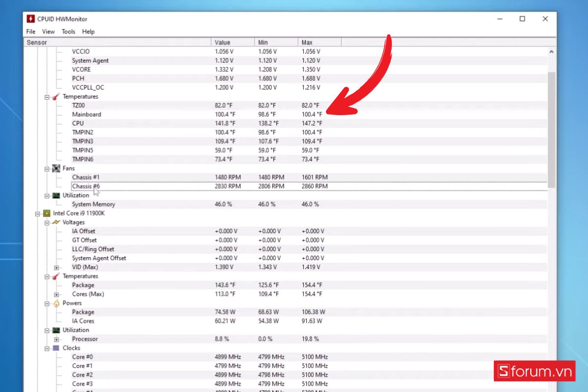The height and width of the screenshot is (392, 588).
Task: Expand the VID (Max) entry
Action: [x=56, y=268]
